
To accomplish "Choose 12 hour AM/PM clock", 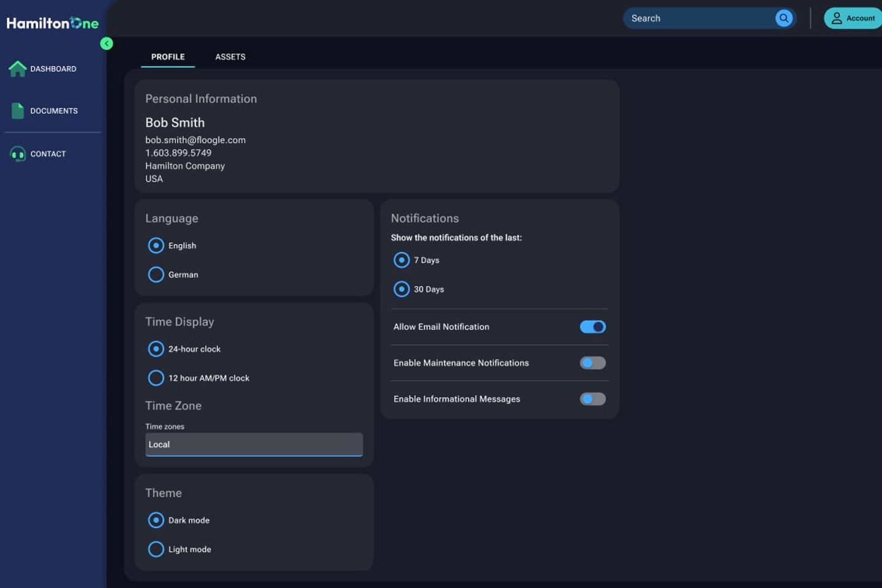I will tap(156, 378).
